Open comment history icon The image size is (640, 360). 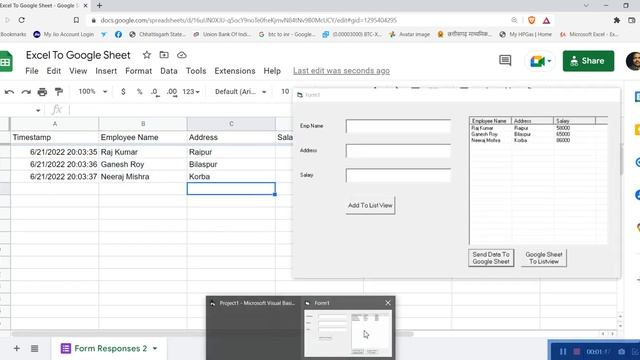(x=505, y=61)
